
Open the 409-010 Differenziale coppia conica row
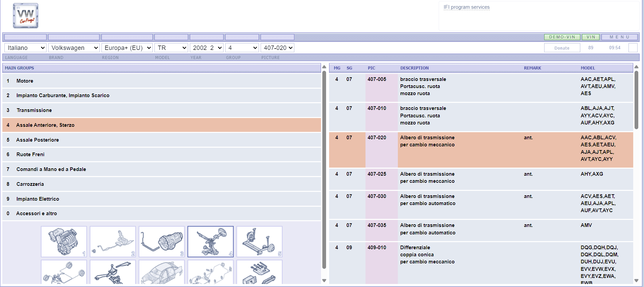coord(481,263)
